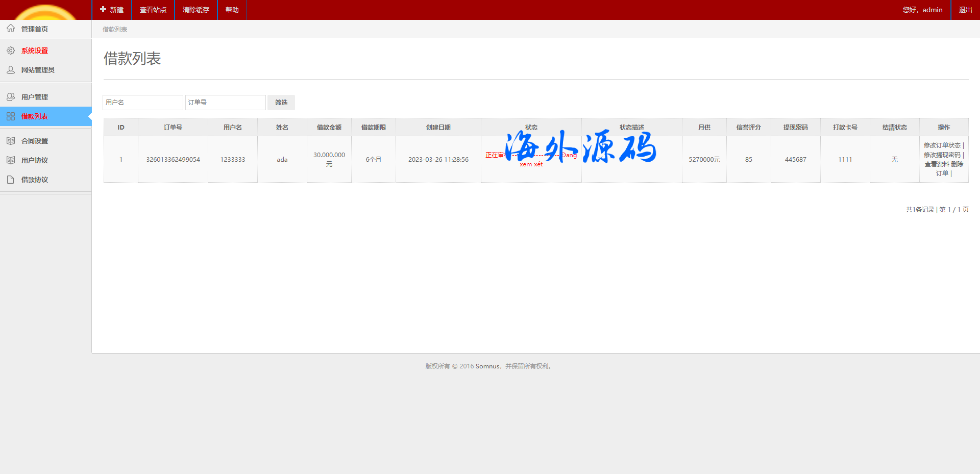
Task: Click the document icon for 借款协议
Action: [x=11, y=180]
